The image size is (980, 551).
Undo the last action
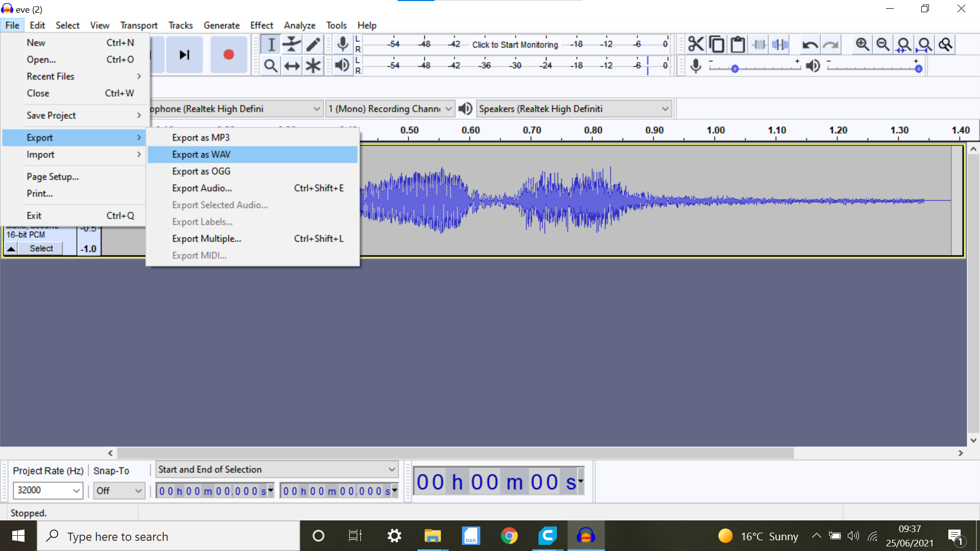coord(810,44)
